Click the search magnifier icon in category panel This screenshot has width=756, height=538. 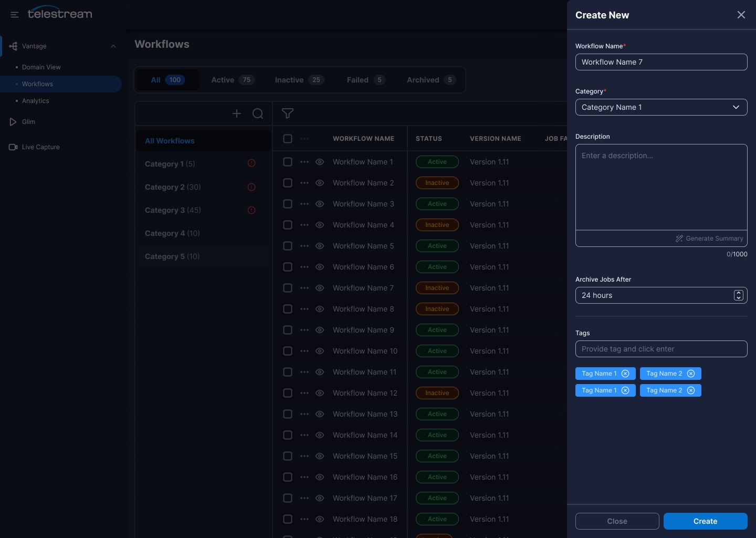(x=258, y=113)
